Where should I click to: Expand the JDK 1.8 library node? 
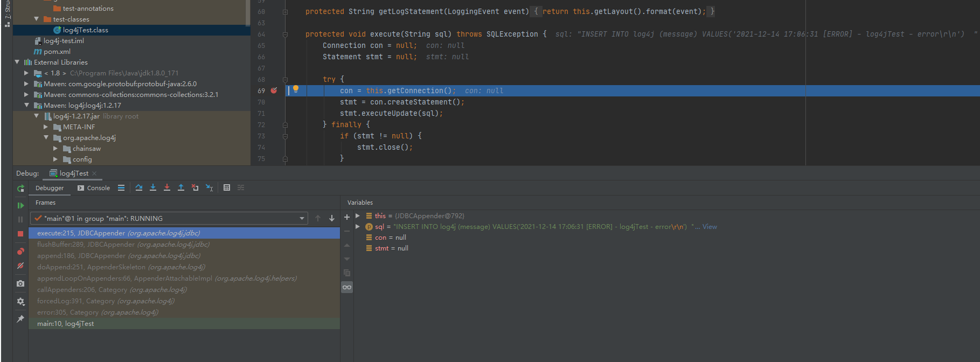tap(26, 73)
